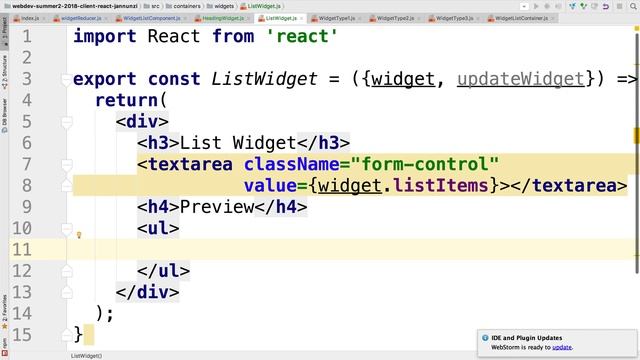Click the Run button in the toolbar

coord(536,6)
